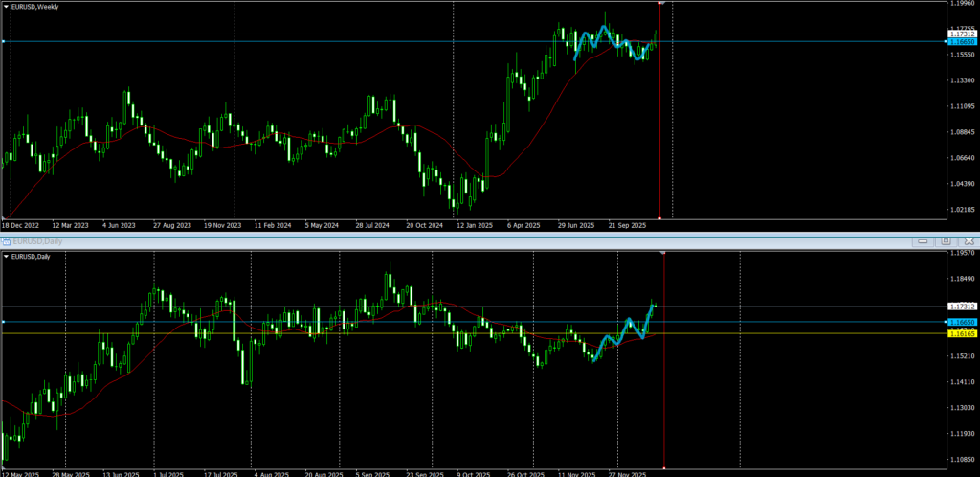Click the blue 1.16650 price label on the Weekly chart
Screen dimensions: 980x477
[x=961, y=42]
